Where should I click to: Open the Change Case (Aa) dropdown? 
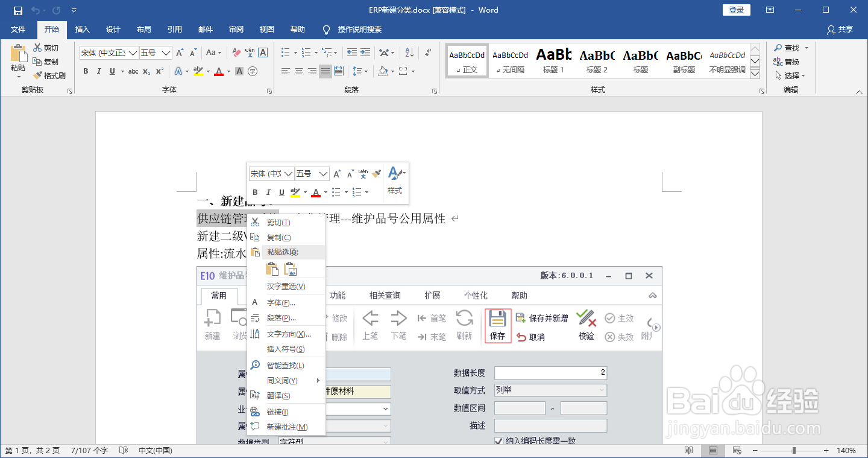point(214,53)
